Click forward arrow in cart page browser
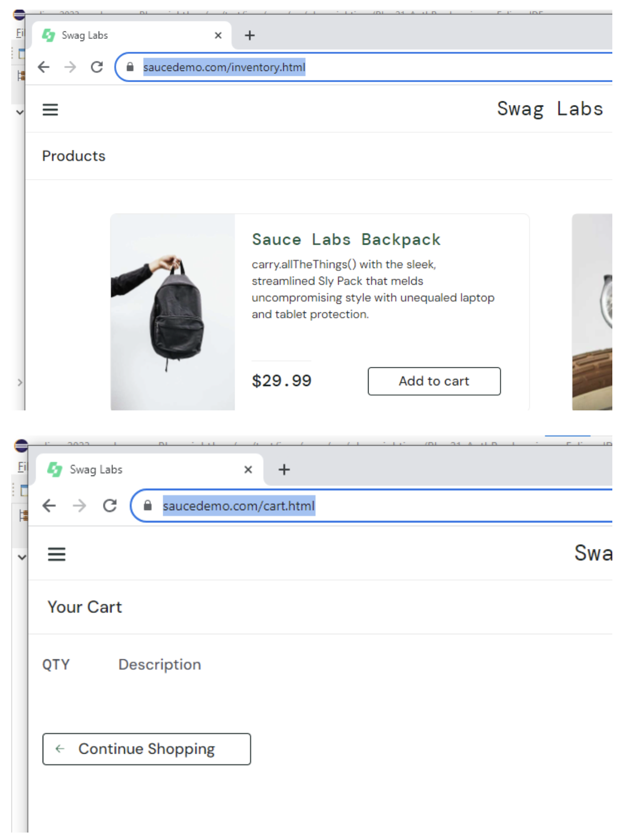 coord(79,506)
